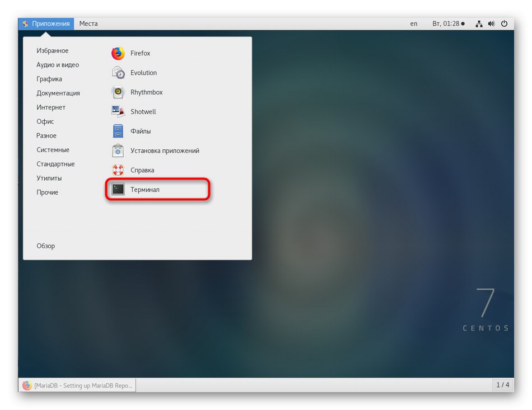Select the Системные category
532x410 pixels.
pyautogui.click(x=53, y=150)
